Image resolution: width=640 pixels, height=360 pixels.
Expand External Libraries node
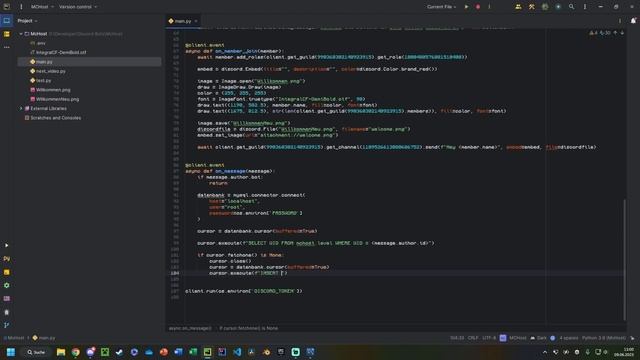point(21,109)
